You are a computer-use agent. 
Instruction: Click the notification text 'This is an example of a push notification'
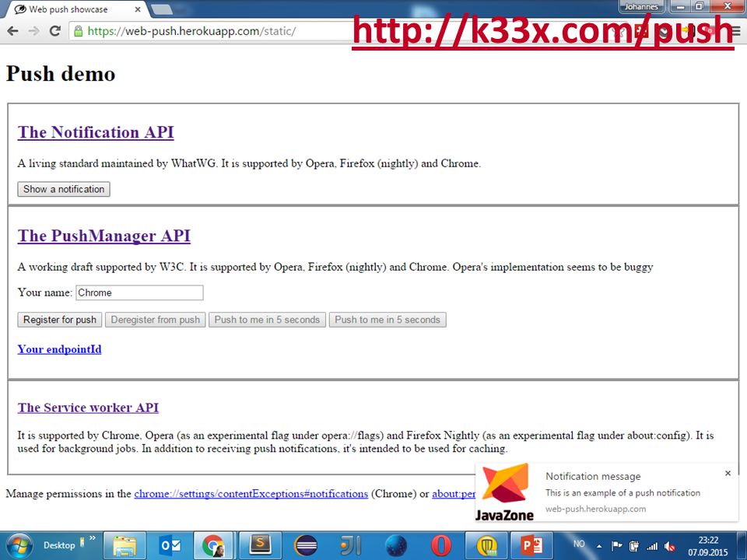[x=623, y=493]
